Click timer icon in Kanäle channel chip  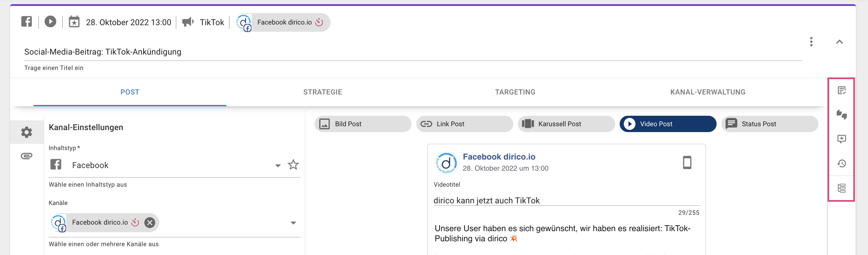(x=135, y=222)
